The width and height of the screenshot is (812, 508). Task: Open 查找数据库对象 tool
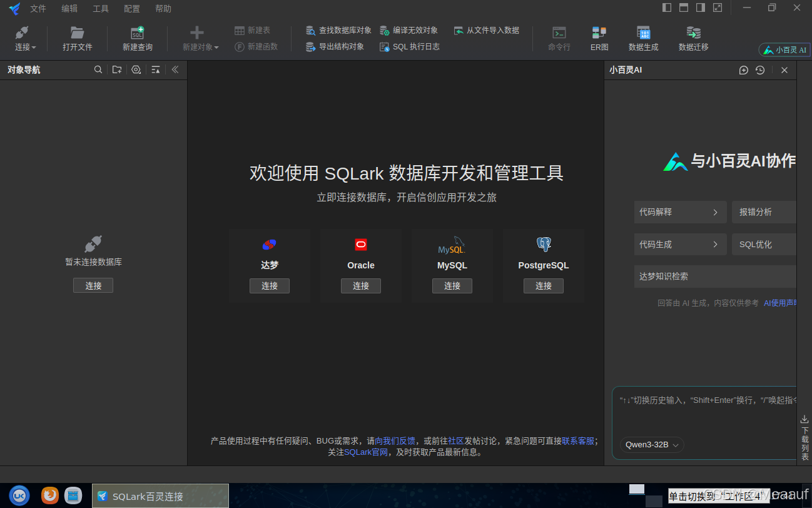coord(338,30)
